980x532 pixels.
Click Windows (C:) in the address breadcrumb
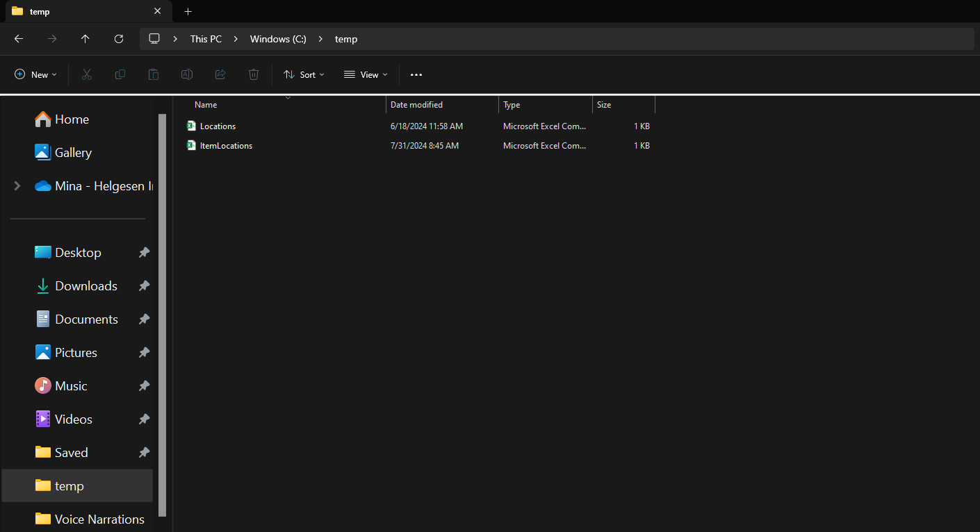click(278, 39)
